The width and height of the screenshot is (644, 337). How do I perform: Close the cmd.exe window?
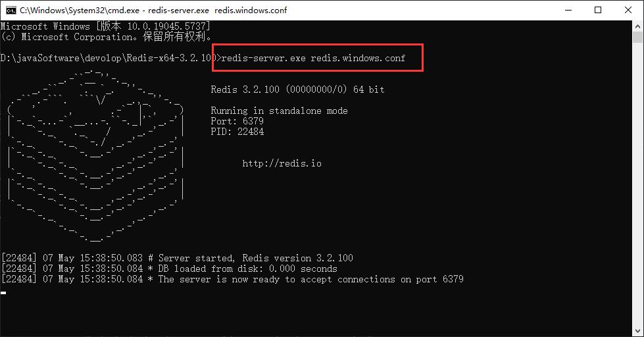pos(628,11)
